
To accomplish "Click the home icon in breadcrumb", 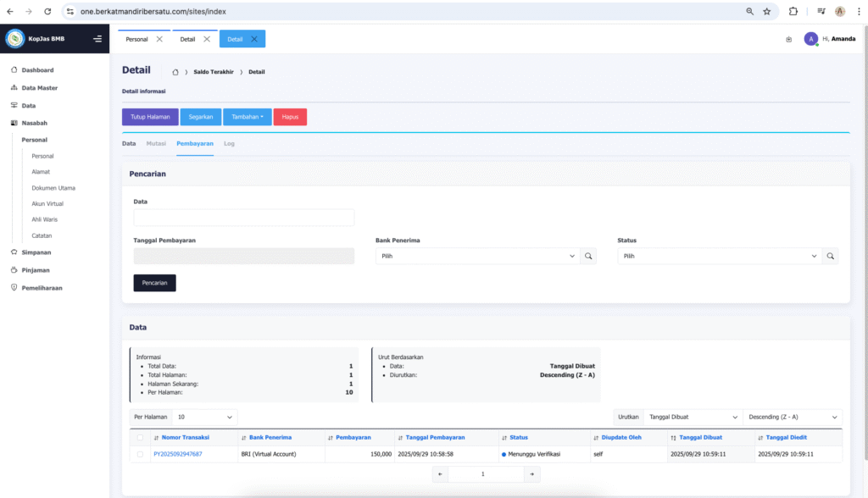I will pos(175,72).
